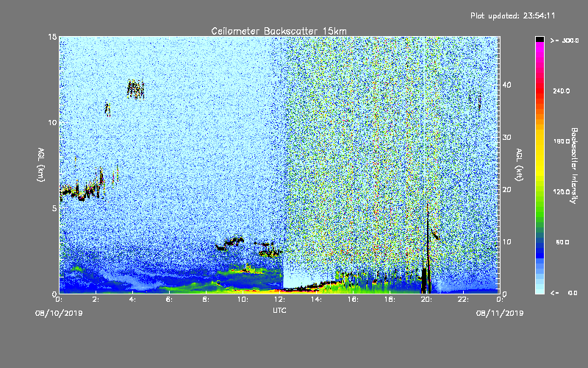
Task: Click the 'Plot updated: 23:54:11' timestamp
Action: 512,15
